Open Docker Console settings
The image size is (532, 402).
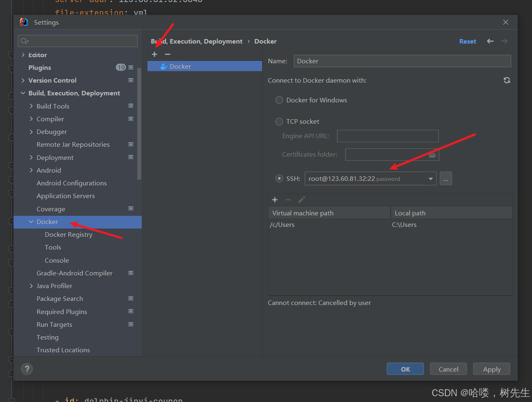pyautogui.click(x=57, y=260)
